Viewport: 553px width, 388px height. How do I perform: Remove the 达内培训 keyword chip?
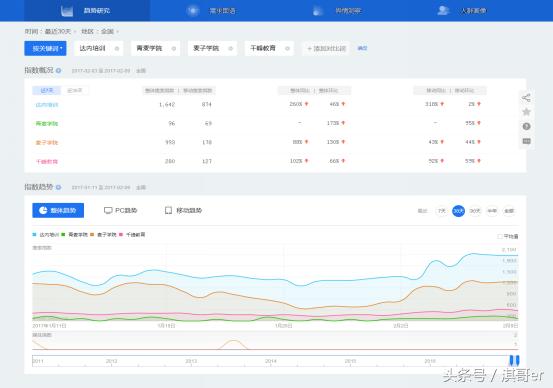[x=117, y=49]
